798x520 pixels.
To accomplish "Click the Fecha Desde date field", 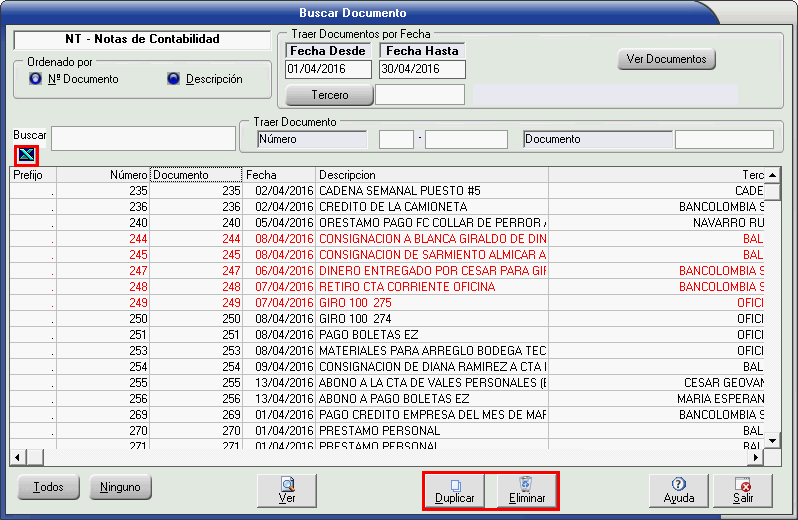I will pos(327,69).
